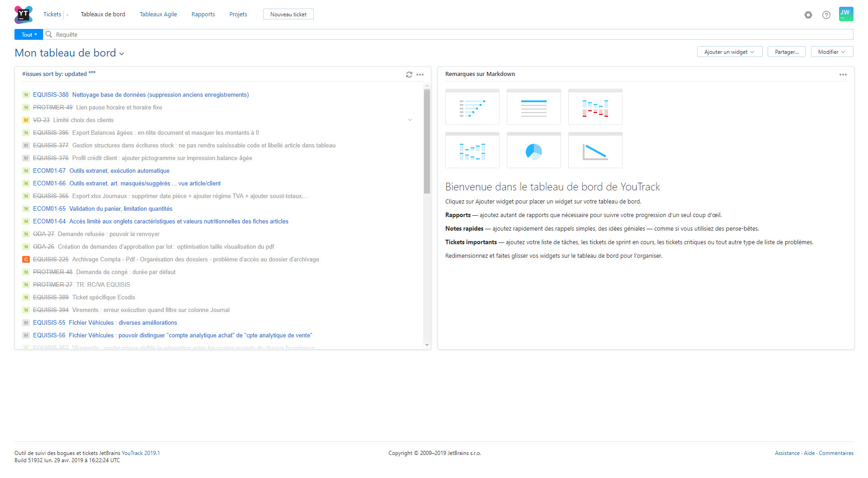Click the Nouveau ticket button
The image size is (868, 478).
pyautogui.click(x=288, y=14)
